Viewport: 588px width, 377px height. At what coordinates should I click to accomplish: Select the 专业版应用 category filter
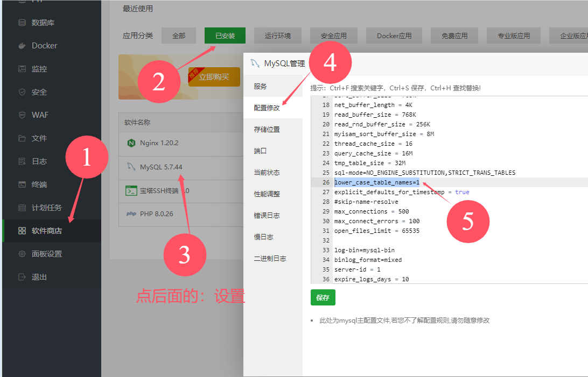pyautogui.click(x=514, y=35)
